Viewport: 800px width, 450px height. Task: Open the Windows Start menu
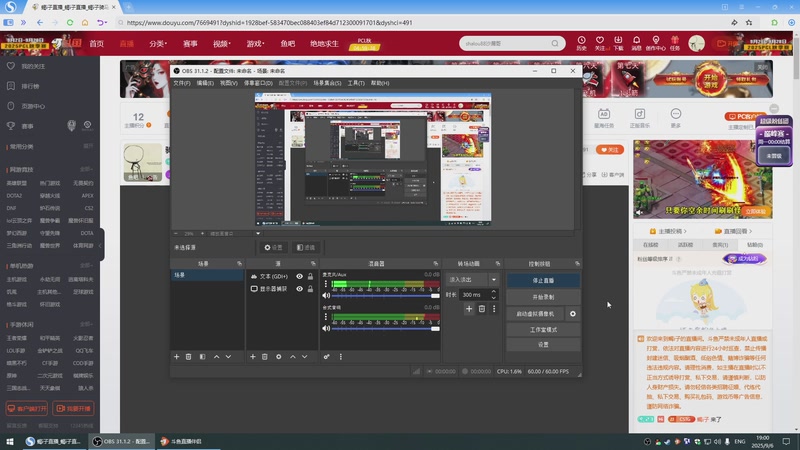click(x=10, y=441)
